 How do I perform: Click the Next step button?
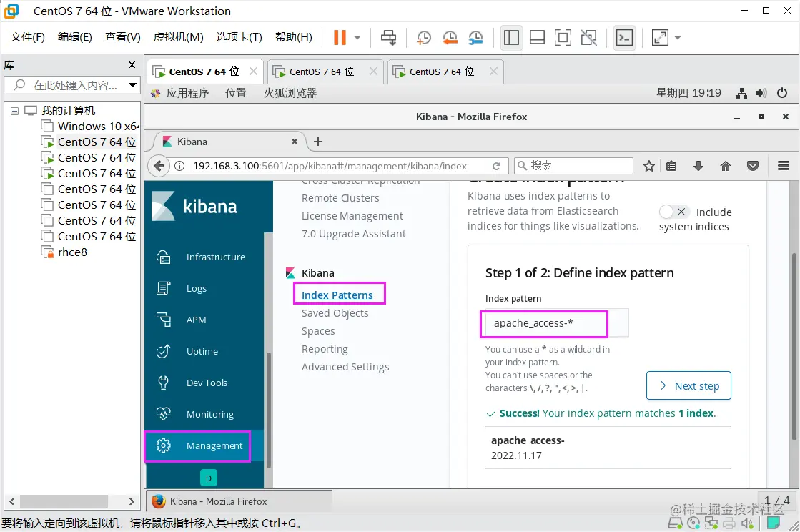click(688, 385)
